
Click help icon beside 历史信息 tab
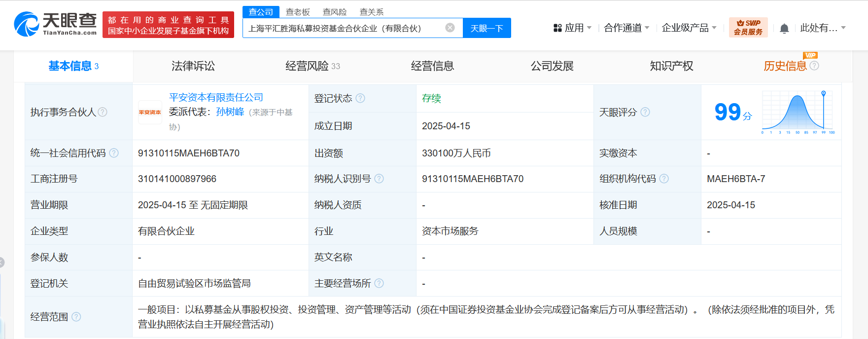click(x=814, y=66)
